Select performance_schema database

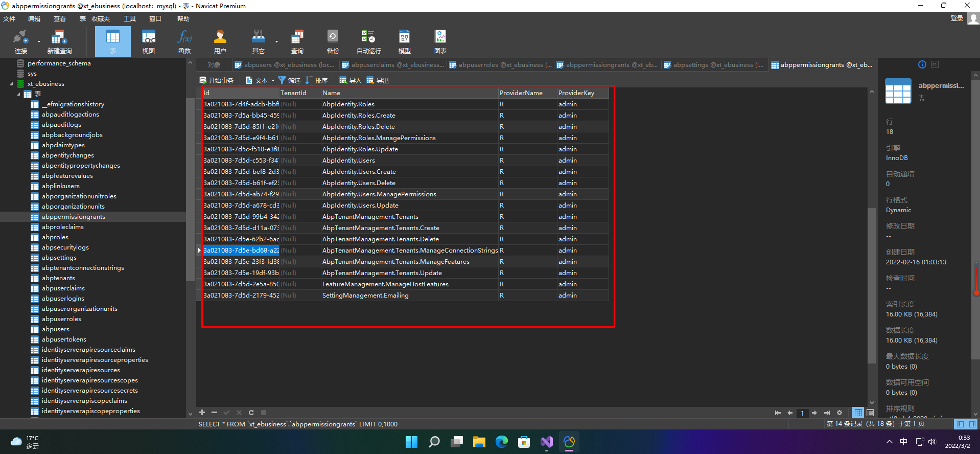point(59,63)
